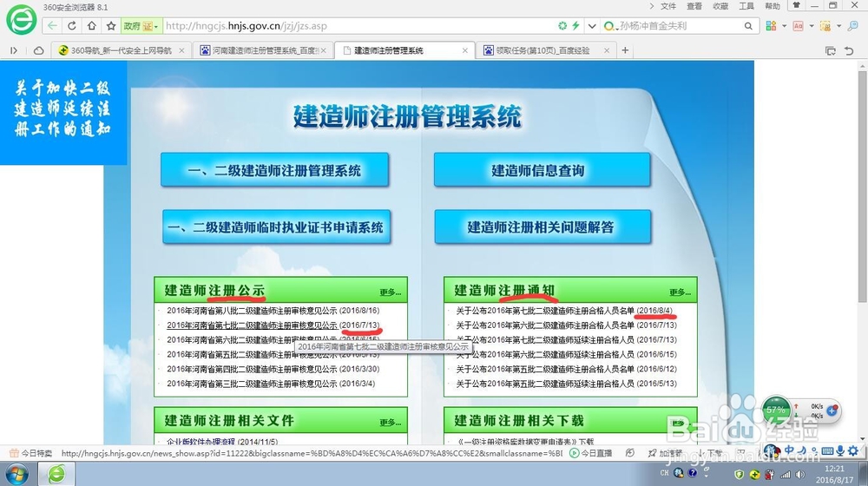Image resolution: width=868 pixels, height=486 pixels.
Task: Open 第七批二级建造师注册审核意见公示 (2016/7/13) link
Action: [273, 325]
